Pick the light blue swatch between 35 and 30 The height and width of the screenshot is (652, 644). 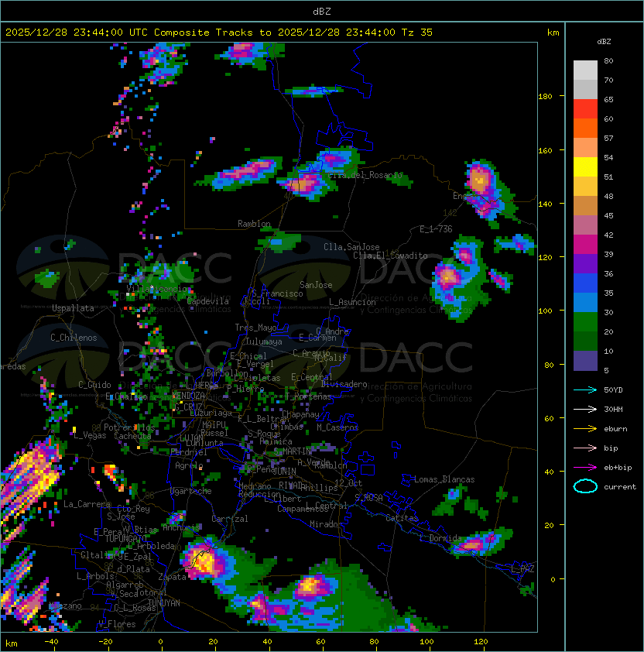[585, 303]
